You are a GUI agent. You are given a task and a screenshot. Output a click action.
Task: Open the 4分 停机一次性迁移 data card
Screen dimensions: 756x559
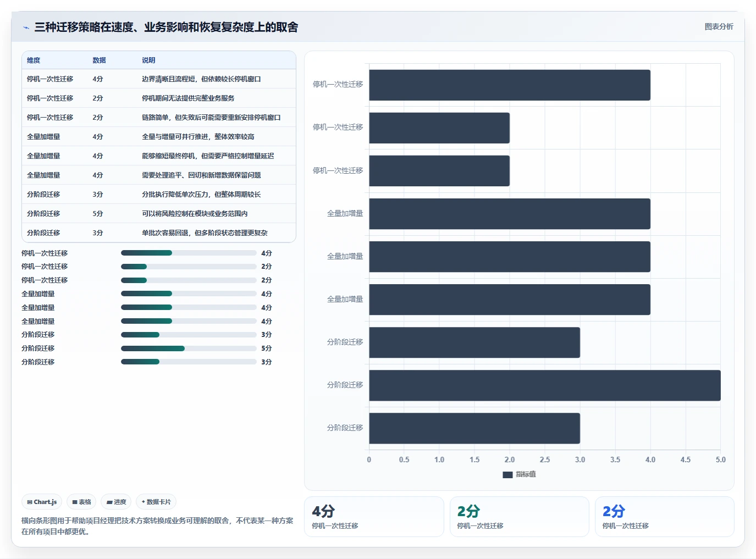(x=374, y=517)
